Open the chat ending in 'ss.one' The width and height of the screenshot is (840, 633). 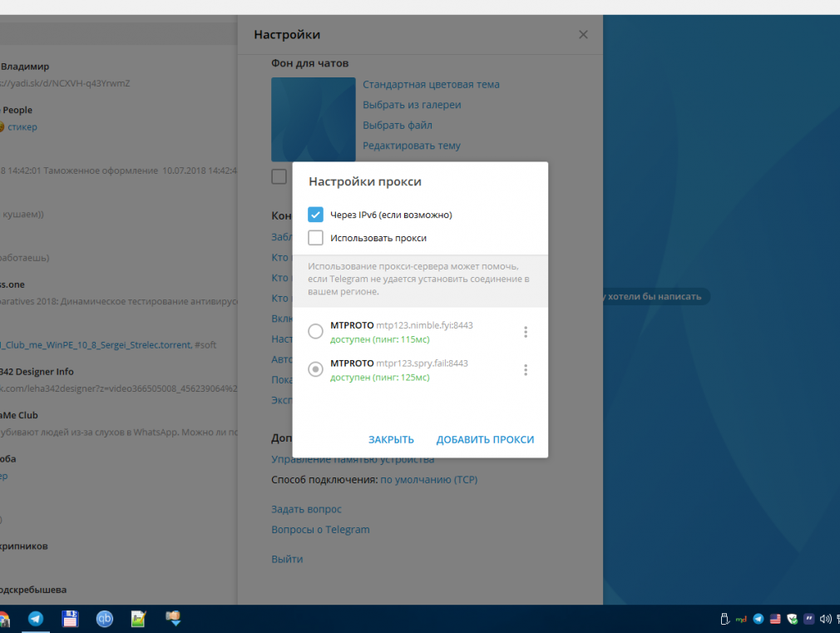118,293
